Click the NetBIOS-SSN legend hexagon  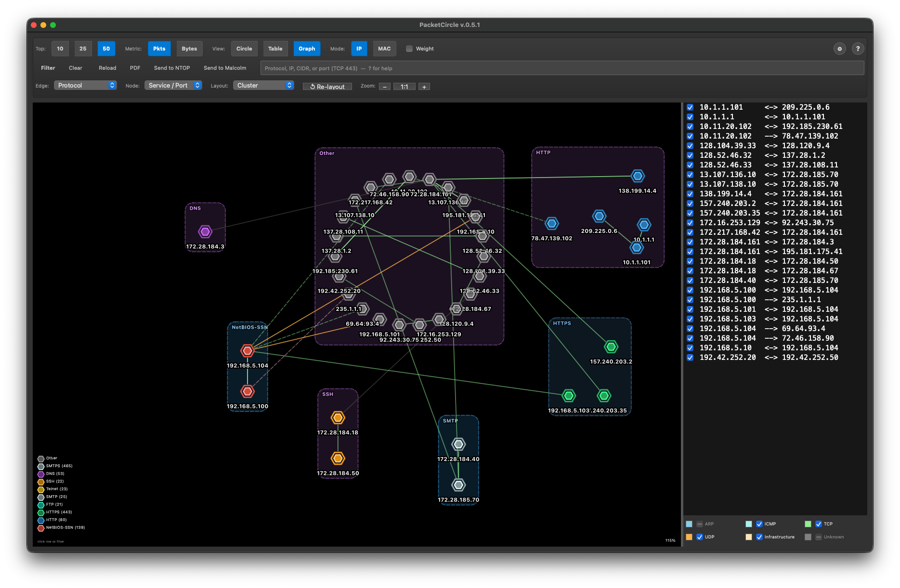(41, 528)
